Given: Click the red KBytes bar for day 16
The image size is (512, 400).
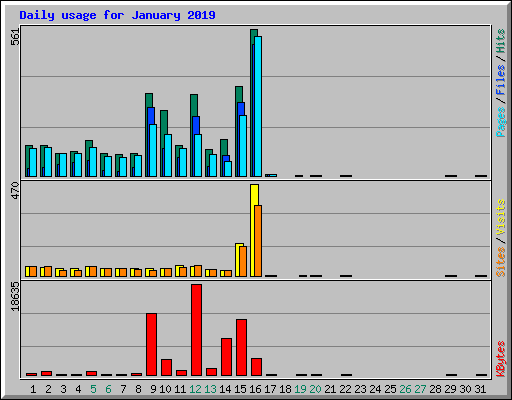Looking at the screenshot, I should [x=256, y=367].
